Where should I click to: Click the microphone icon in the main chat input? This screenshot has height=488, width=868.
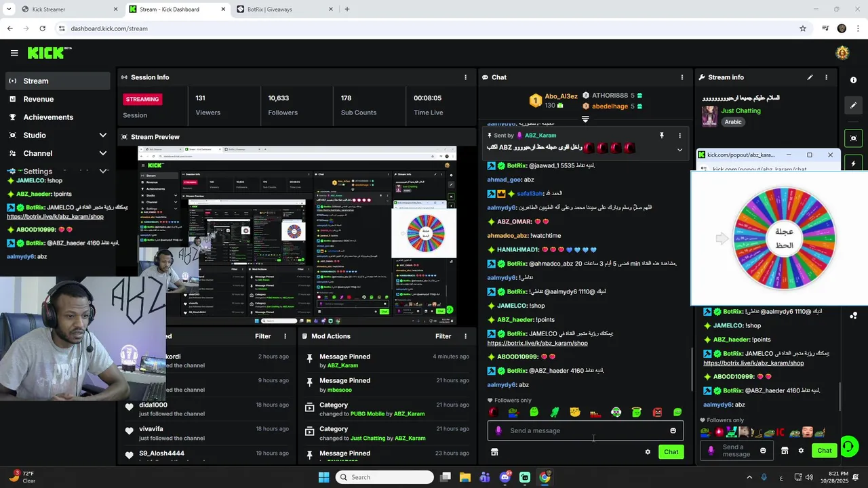[498, 430]
